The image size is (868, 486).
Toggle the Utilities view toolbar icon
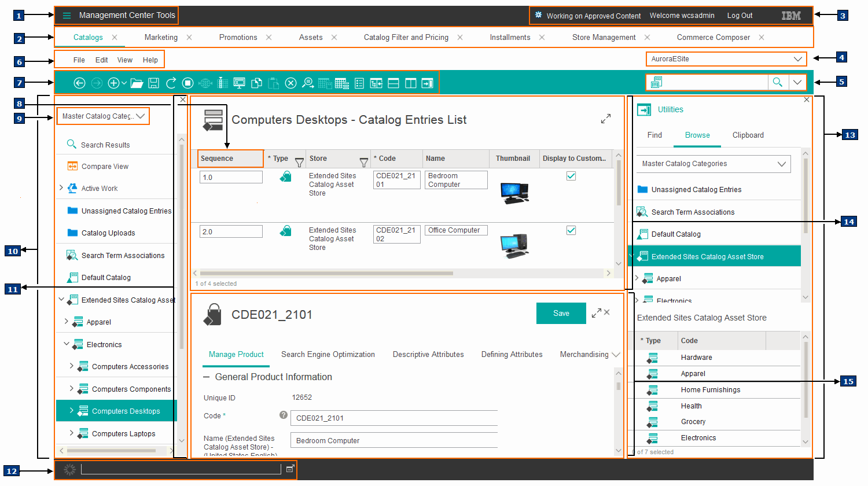coord(427,83)
